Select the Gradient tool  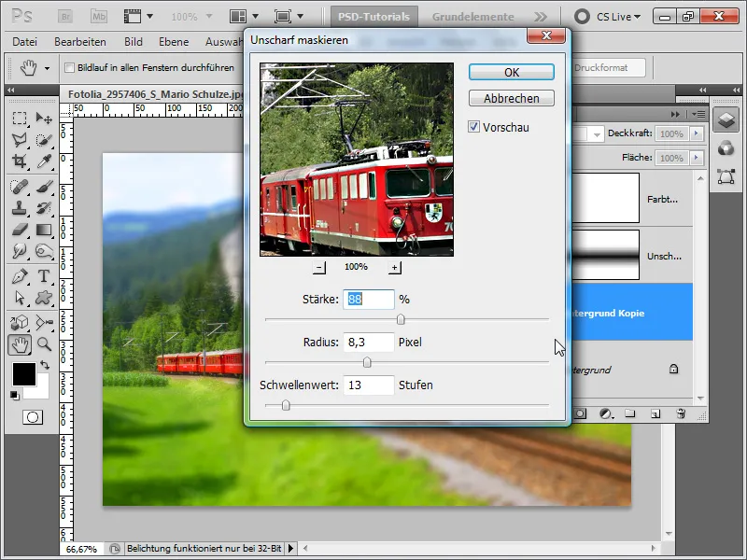tap(44, 230)
